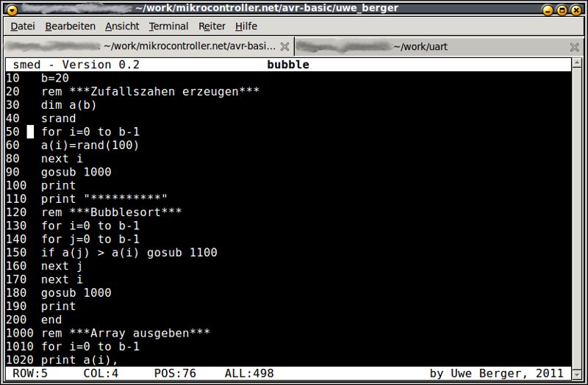Click the 'POS:76' status entry
Screen dimensions: 588x385
pos(175,373)
